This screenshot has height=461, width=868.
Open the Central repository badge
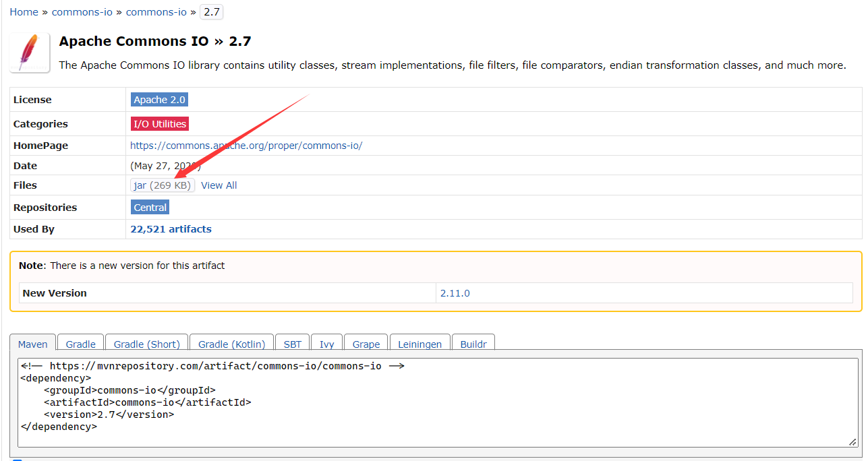tap(150, 208)
